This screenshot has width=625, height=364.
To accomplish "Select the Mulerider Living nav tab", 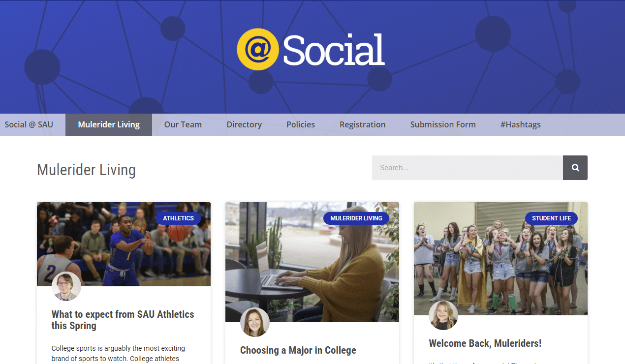I will click(109, 124).
